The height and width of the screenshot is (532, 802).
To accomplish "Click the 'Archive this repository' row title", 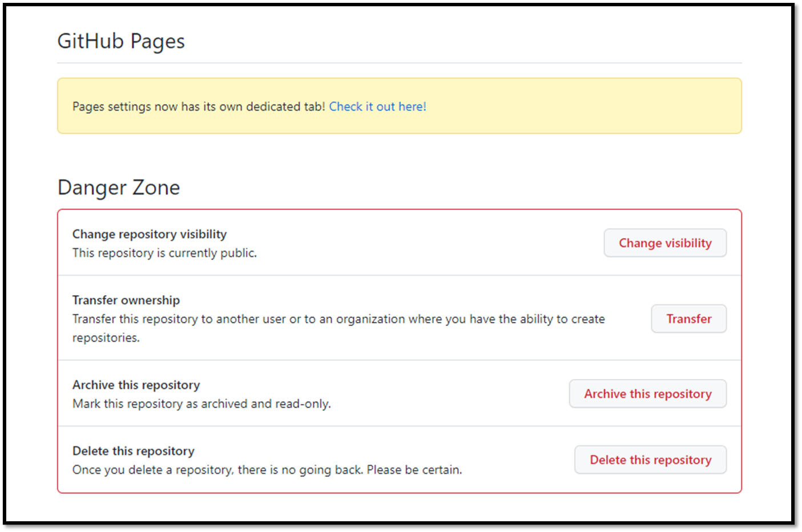I will (136, 385).
